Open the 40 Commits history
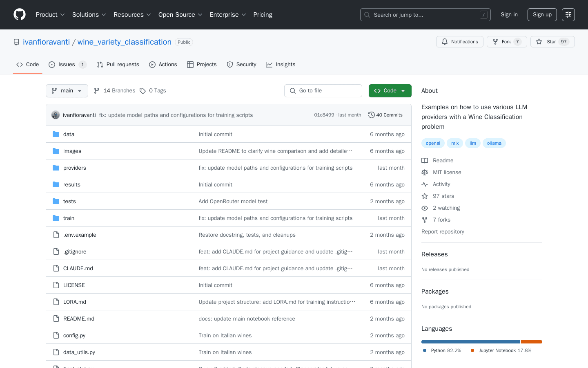This screenshot has width=588, height=368. (385, 115)
